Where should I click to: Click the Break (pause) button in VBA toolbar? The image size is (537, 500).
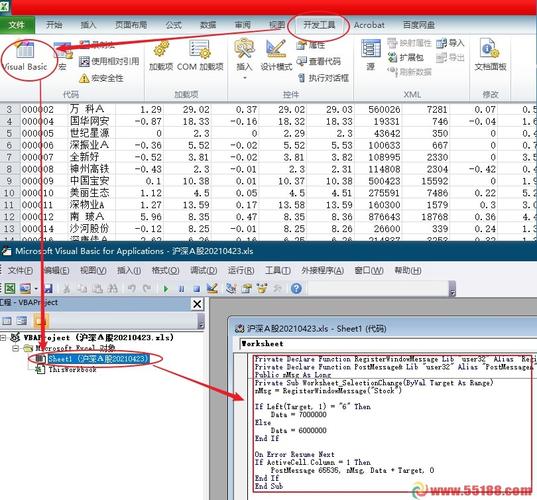[182, 289]
